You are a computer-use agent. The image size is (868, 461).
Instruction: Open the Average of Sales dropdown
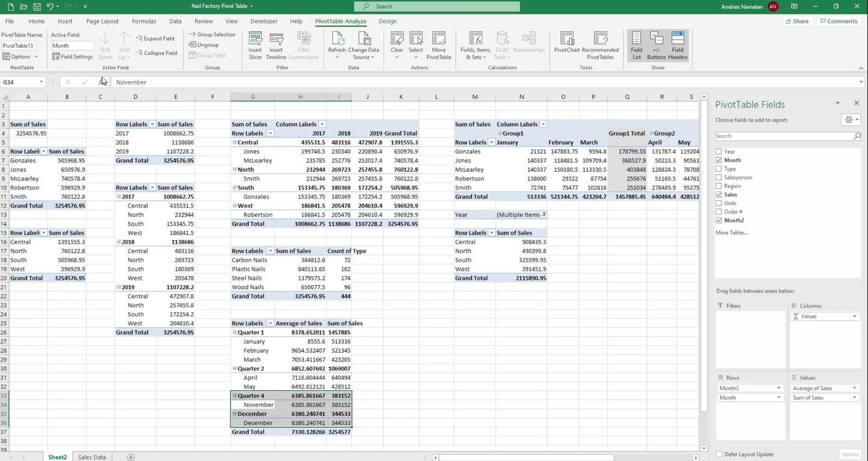[x=854, y=388]
